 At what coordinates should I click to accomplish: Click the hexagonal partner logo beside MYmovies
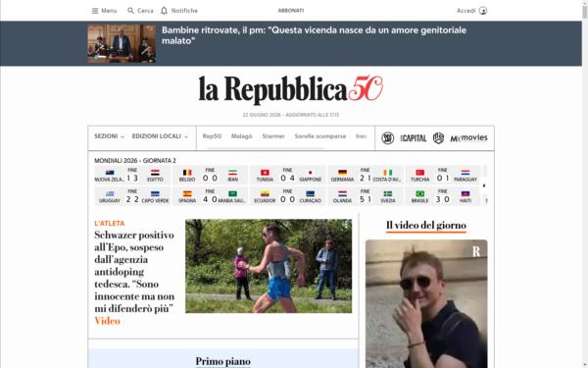[x=438, y=138]
